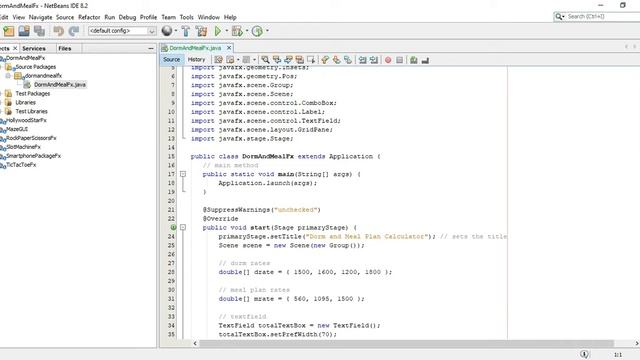Click Find Previous Occurrence icon

pyautogui.click(x=277, y=60)
